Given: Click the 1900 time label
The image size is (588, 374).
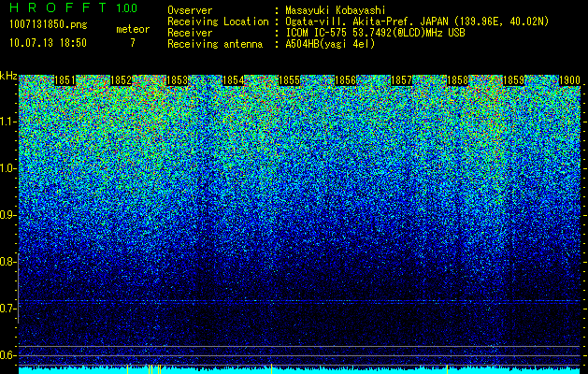Looking at the screenshot, I should [x=569, y=80].
